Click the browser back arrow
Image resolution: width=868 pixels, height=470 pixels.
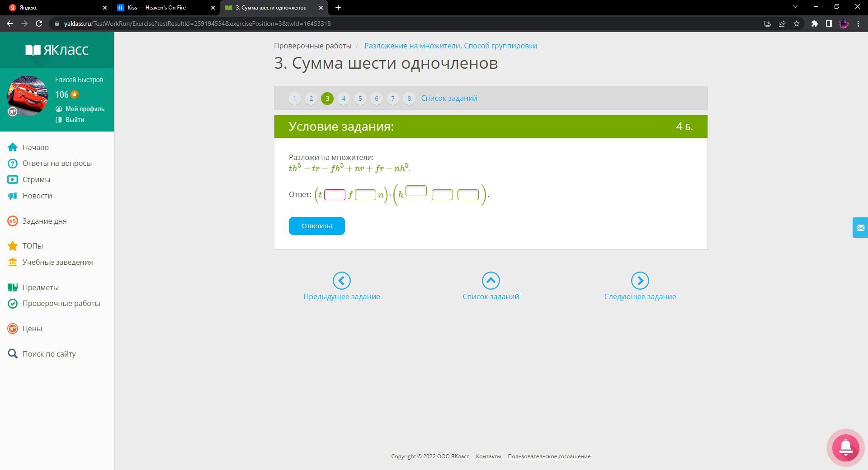pyautogui.click(x=10, y=23)
